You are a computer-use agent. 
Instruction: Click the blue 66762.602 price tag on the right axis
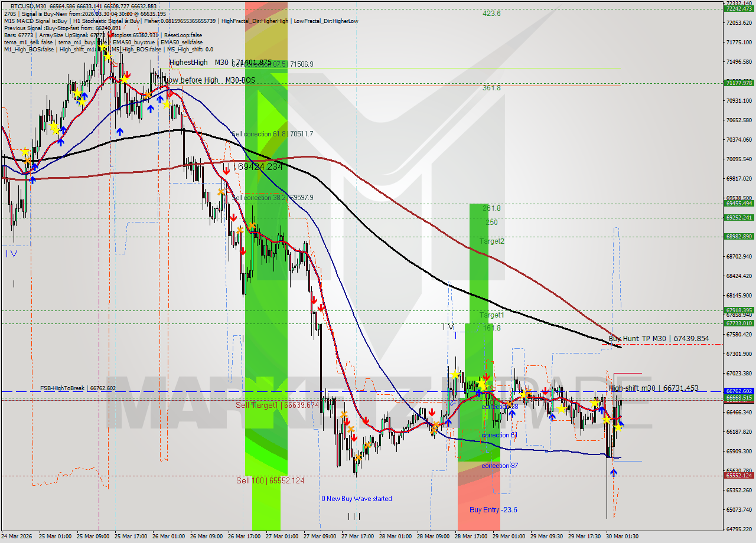[x=739, y=390]
